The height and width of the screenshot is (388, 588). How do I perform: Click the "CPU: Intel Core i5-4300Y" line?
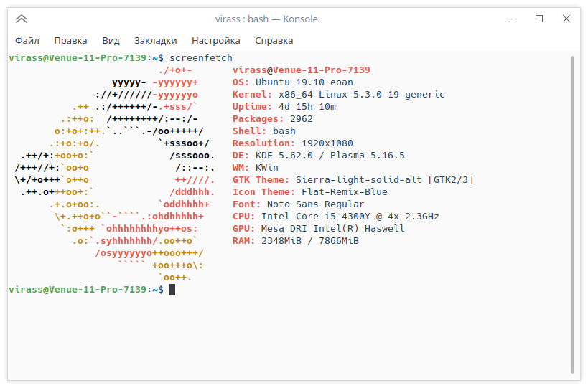point(335,217)
